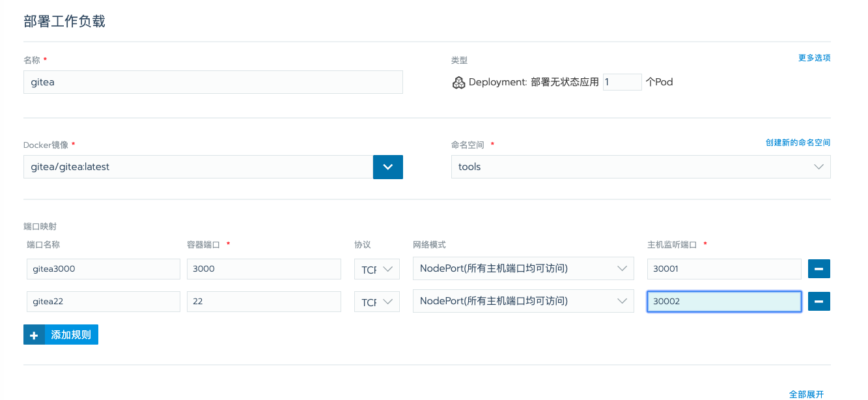
Task: Remove the gitea22 port rule with minus icon
Action: tap(819, 301)
